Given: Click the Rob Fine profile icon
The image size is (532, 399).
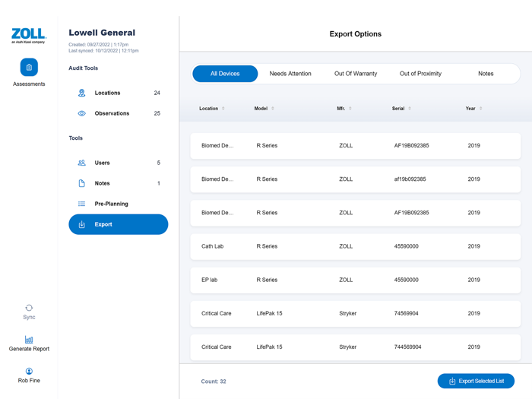Looking at the screenshot, I should (x=29, y=371).
